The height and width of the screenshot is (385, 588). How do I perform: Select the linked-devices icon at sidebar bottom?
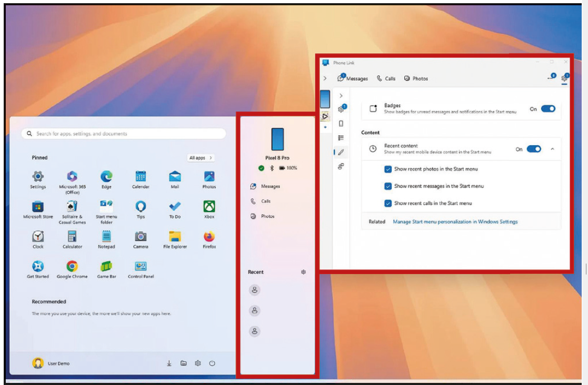[341, 166]
